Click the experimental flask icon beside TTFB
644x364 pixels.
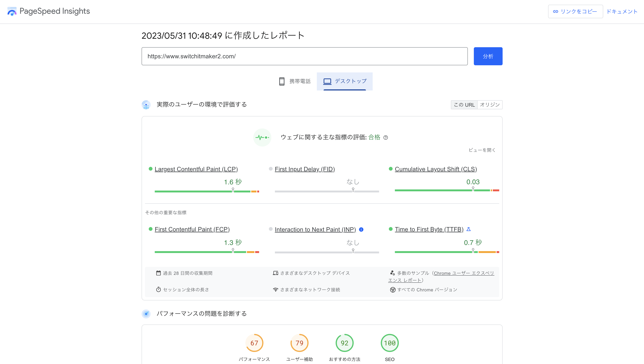[x=469, y=229]
